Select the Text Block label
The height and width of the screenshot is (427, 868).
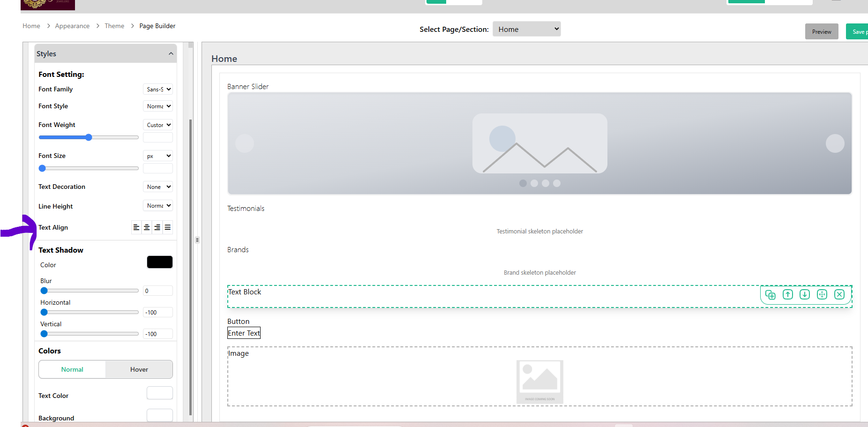click(x=245, y=292)
